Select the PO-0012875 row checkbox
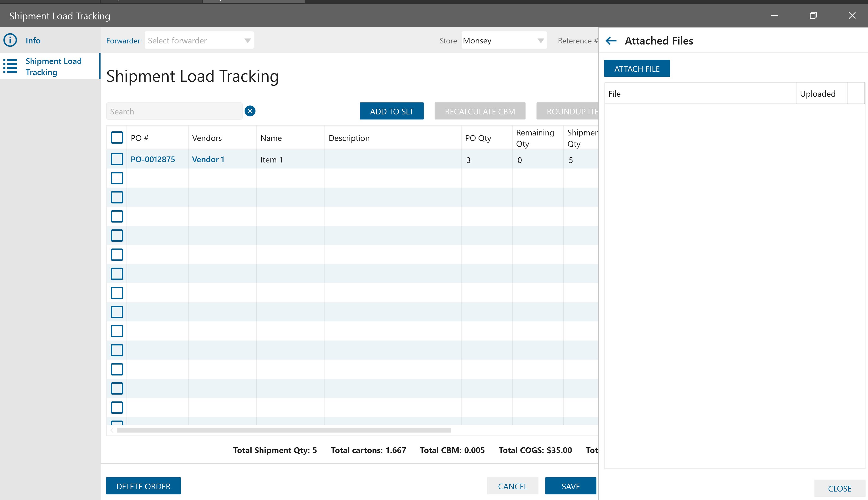Screen dimensions: 868x500 pos(117,159)
